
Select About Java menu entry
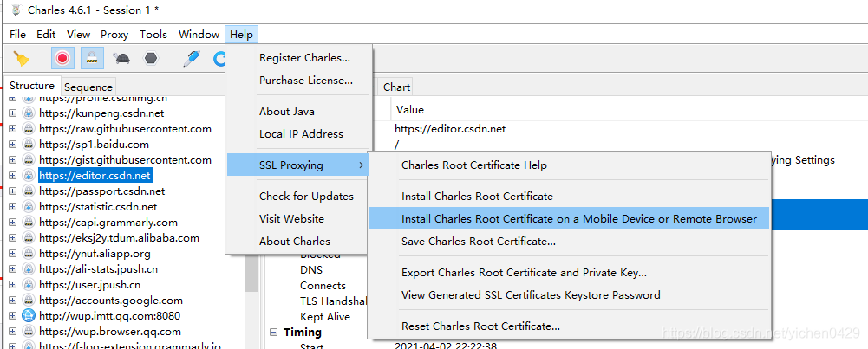click(x=299, y=111)
